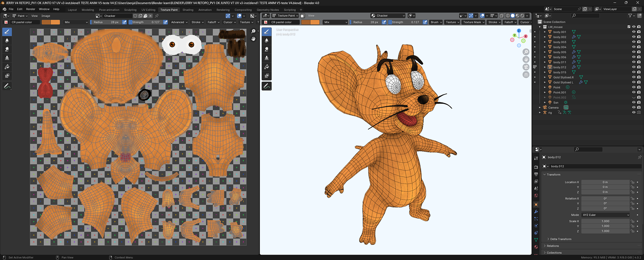Image resolution: width=644 pixels, height=260 pixels.
Task: Select body.005 in outliner
Action: [x=559, y=52]
